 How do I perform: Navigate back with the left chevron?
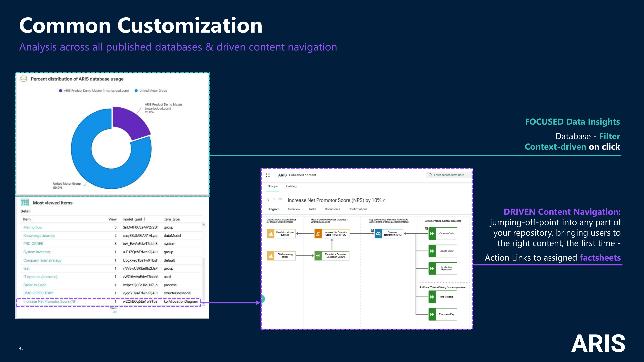click(269, 200)
